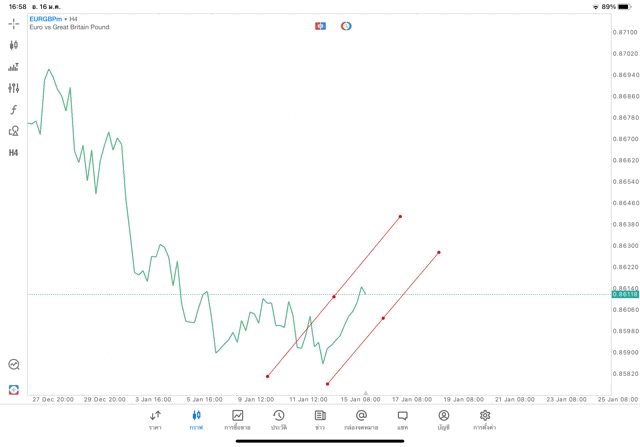This screenshot has height=447, width=640.
Task: Open the Settings (การตั้งค่า) gear tab
Action: pyautogui.click(x=485, y=419)
